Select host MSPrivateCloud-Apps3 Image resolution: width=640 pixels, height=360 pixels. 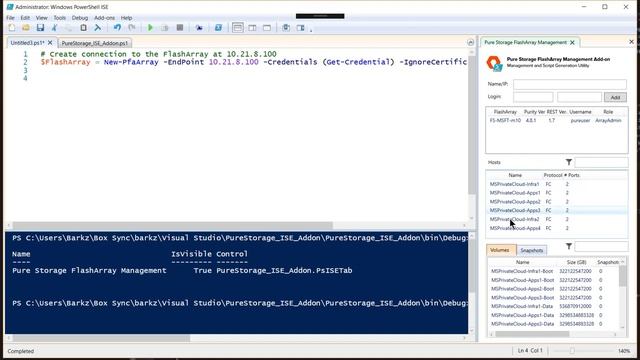pos(557,210)
